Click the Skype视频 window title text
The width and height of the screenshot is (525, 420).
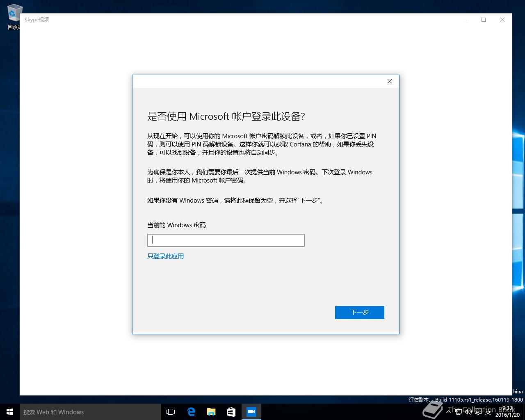(37, 19)
